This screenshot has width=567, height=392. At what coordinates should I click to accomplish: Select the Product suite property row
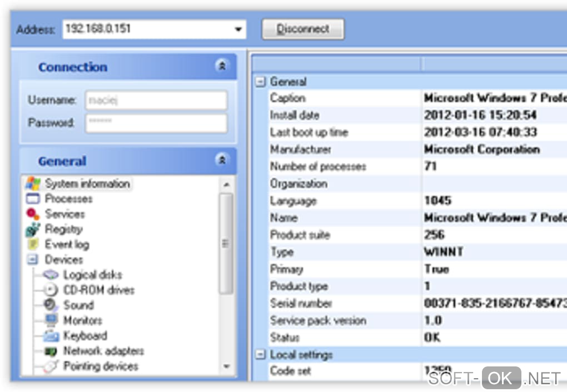click(417, 235)
